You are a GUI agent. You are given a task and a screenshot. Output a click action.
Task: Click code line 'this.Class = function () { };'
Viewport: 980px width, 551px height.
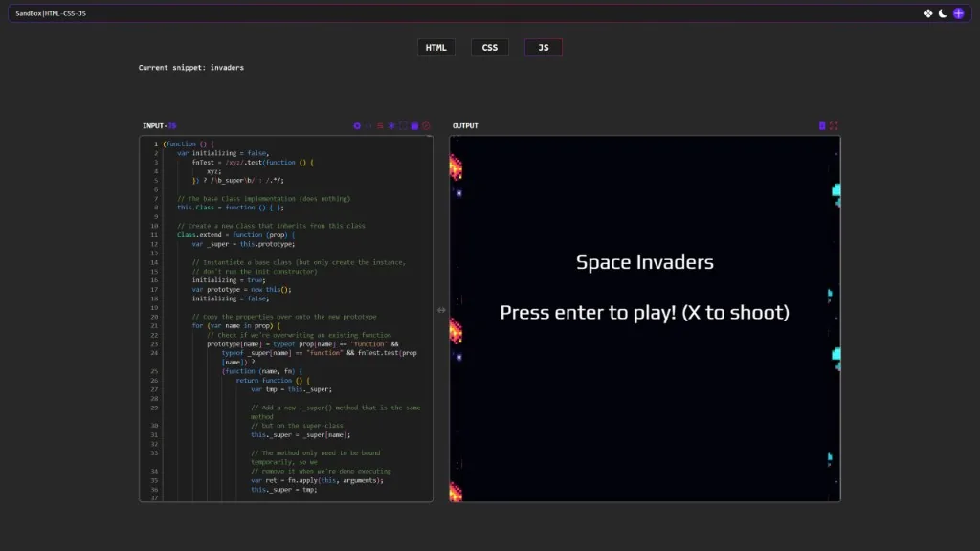click(230, 208)
